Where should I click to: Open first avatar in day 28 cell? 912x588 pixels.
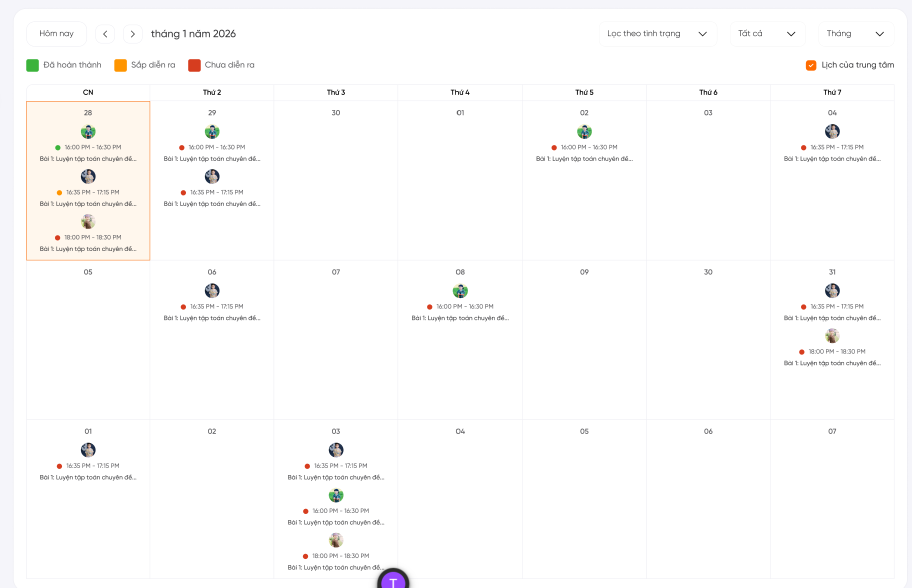pyautogui.click(x=88, y=132)
